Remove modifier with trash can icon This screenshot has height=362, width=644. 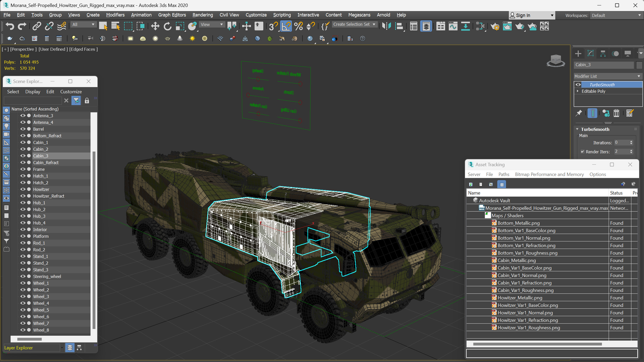tap(616, 113)
